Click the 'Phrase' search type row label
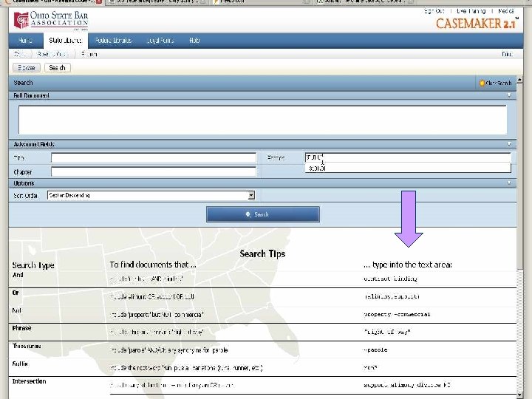This screenshot has width=532, height=399. (x=21, y=328)
